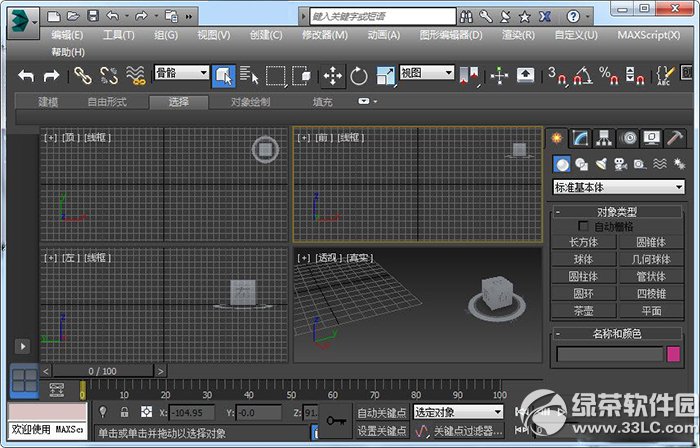Toggle Absolute/Offset transform type-in mode
Viewport: 700px width, 448px height.
(146, 412)
